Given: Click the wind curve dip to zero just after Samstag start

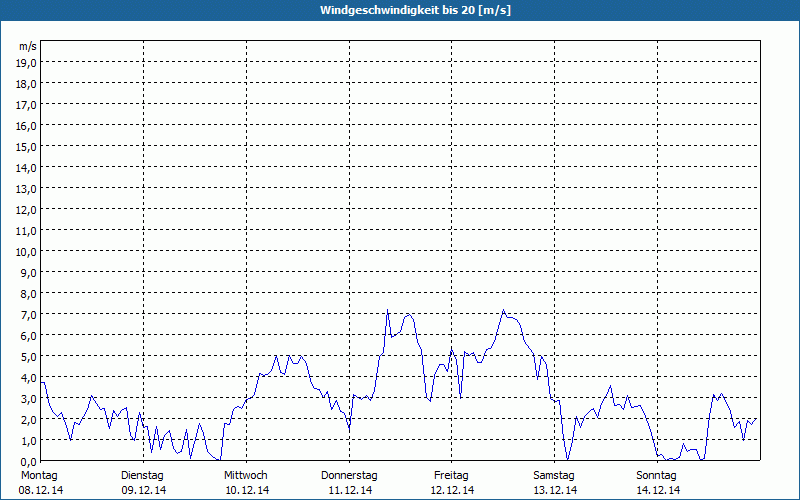Looking at the screenshot, I should click(567, 459).
